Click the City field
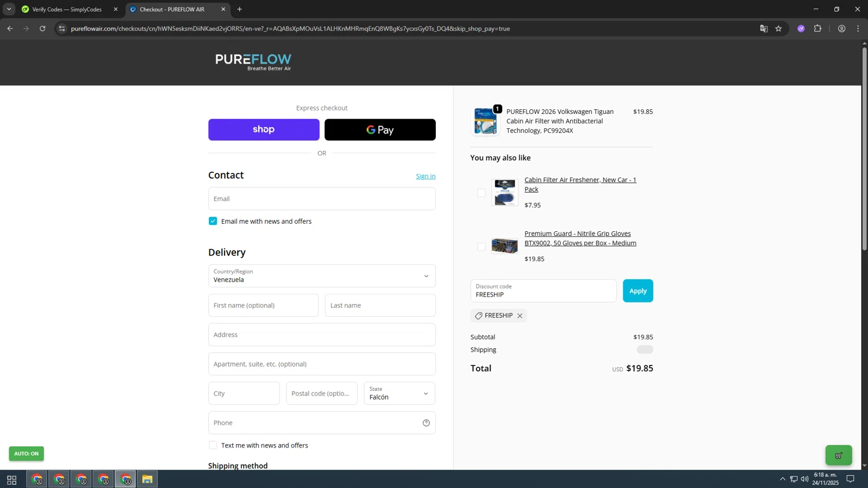Screen dimensions: 868x488 pos(244,393)
